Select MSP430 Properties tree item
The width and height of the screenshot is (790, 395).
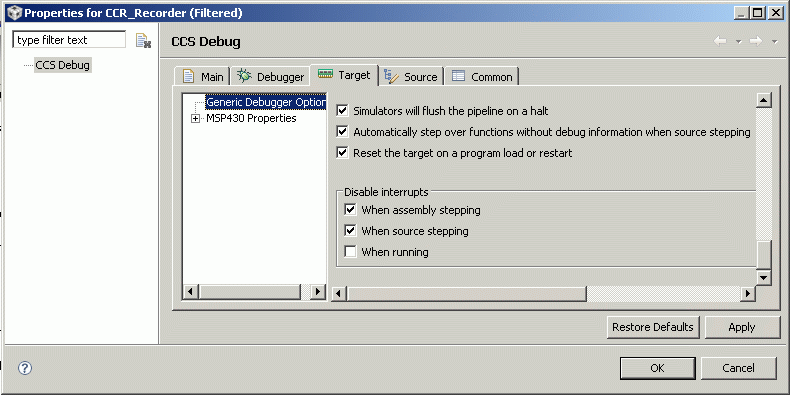point(251,118)
